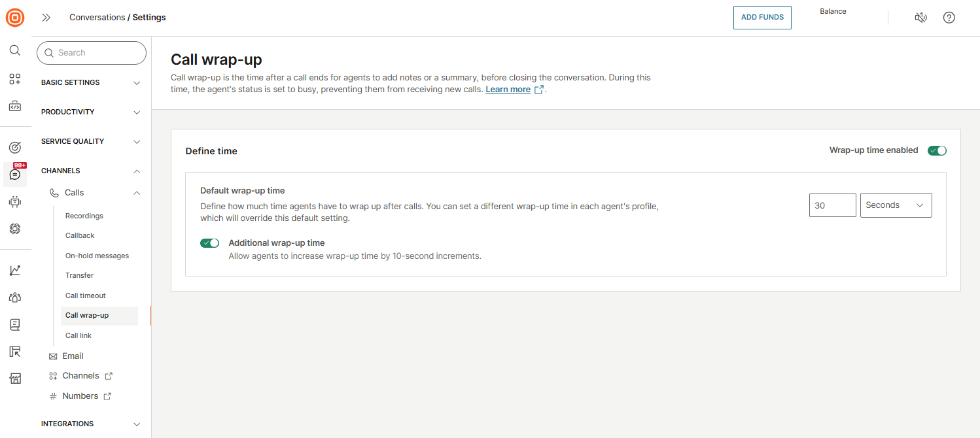
Task: Open the search icon in left rail
Action: tap(15, 51)
